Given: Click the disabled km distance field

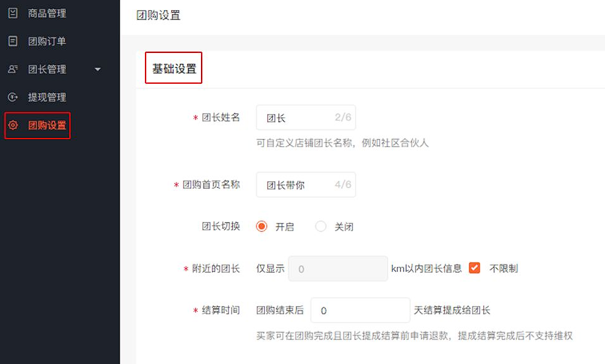Looking at the screenshot, I should tap(338, 269).
